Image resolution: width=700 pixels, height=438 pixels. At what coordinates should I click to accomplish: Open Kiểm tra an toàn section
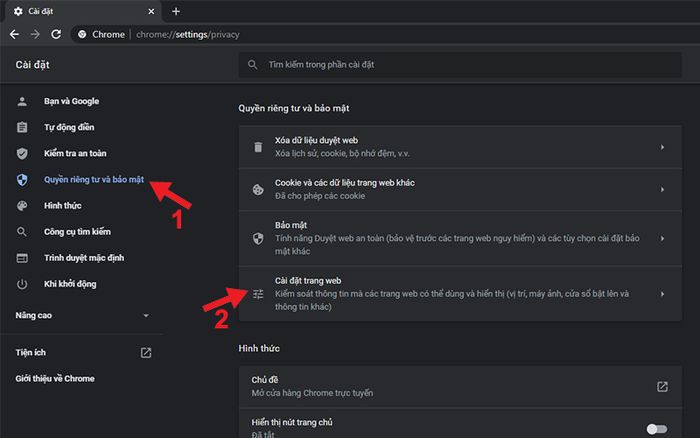click(x=75, y=154)
